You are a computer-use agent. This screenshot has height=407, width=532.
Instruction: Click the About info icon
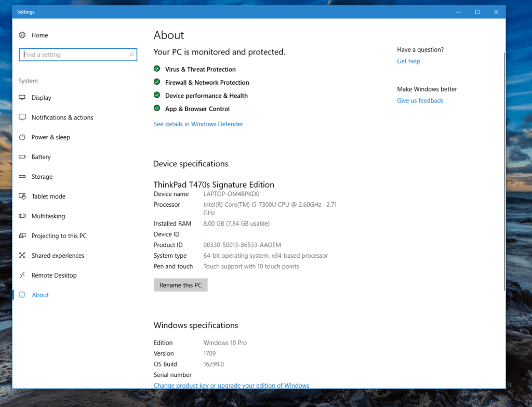22,295
